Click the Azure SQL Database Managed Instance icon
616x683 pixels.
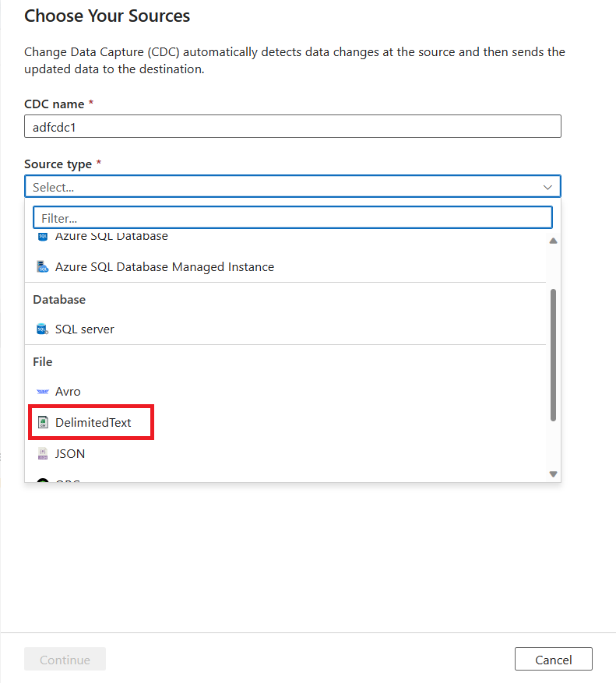tap(42, 266)
